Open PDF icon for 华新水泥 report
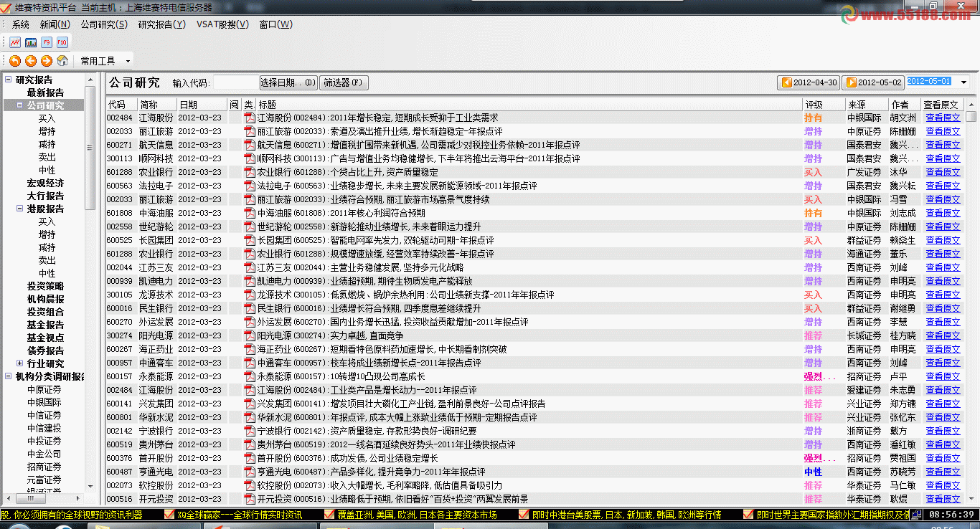The width and height of the screenshot is (980, 529). pyautogui.click(x=250, y=417)
